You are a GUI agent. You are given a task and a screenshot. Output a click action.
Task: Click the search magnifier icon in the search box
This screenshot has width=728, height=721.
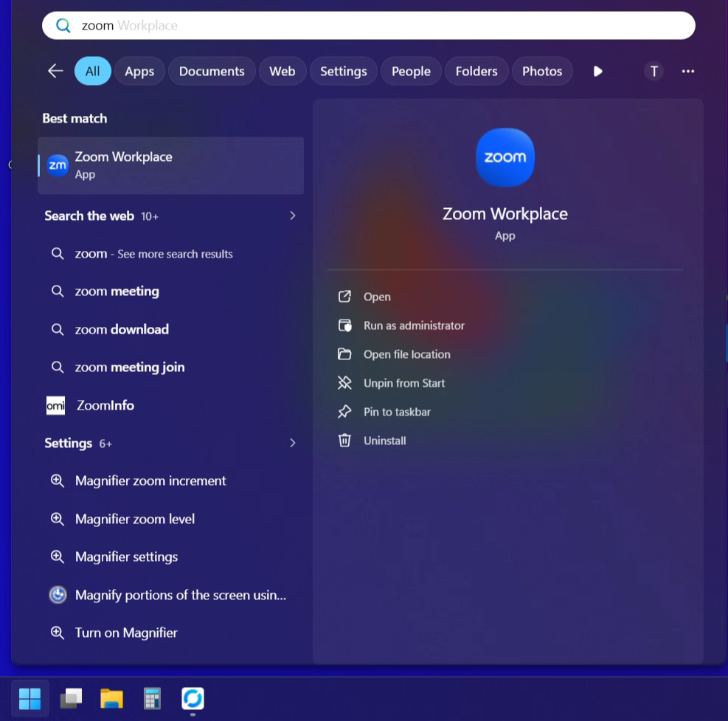[x=63, y=25]
